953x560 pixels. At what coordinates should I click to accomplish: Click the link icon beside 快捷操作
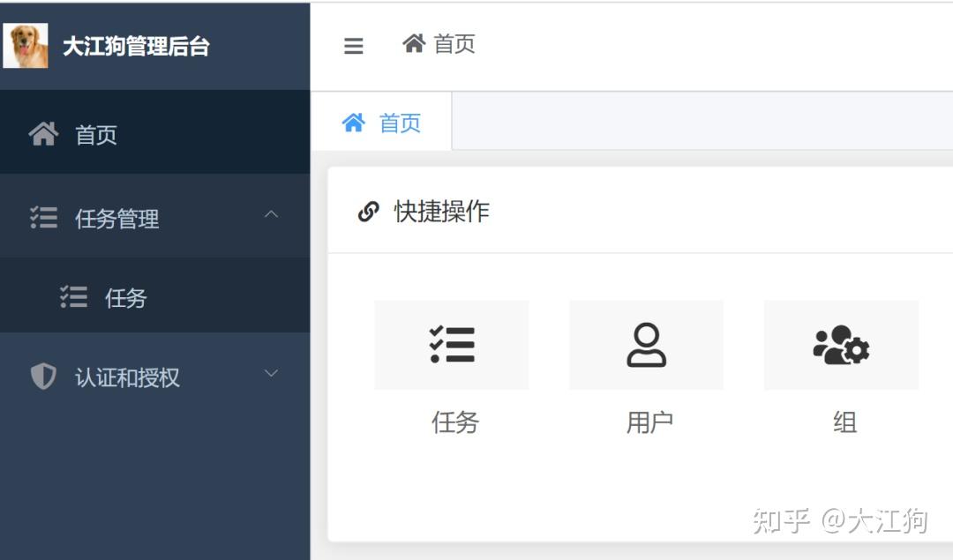[368, 212]
